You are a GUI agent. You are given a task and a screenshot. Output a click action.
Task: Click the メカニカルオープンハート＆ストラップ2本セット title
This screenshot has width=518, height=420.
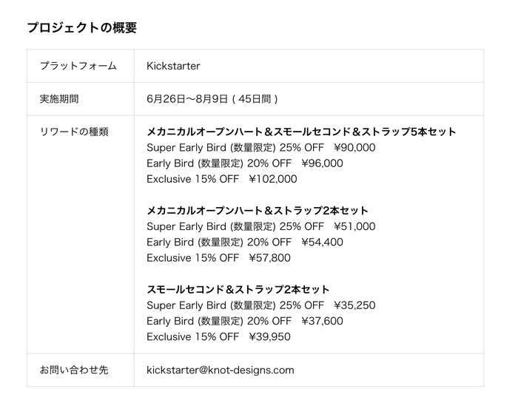(x=258, y=211)
